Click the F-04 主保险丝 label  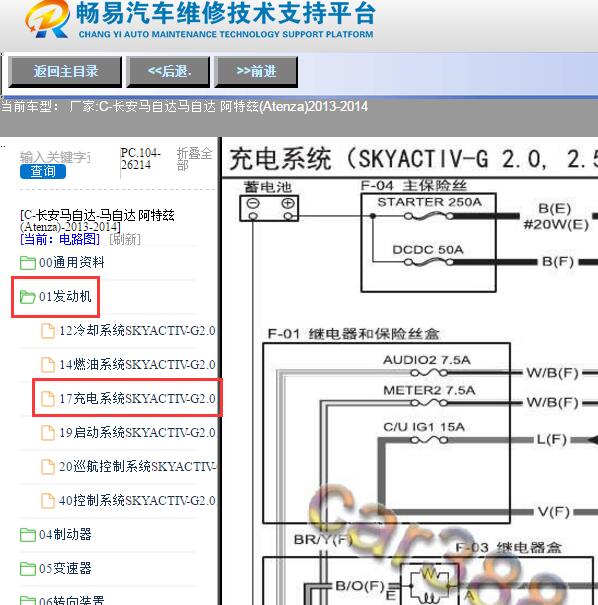(414, 186)
